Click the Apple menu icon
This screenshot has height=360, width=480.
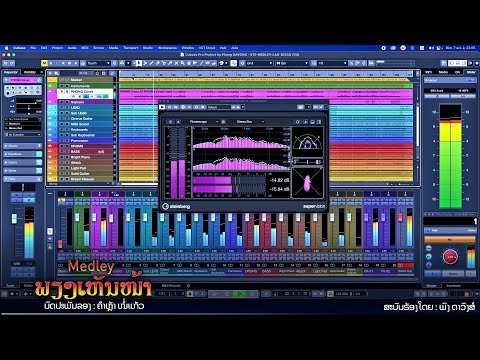tap(6, 48)
